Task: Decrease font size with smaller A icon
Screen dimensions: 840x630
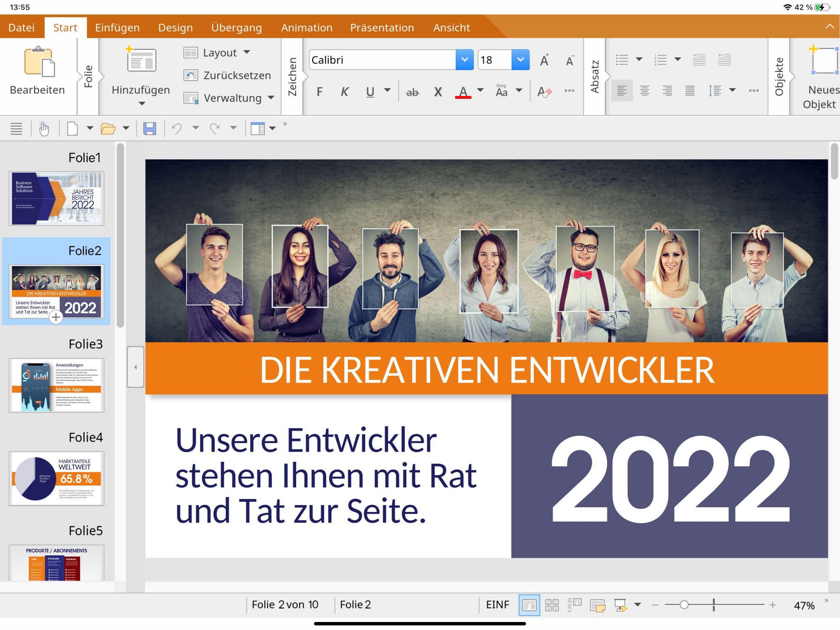Action: (x=570, y=61)
